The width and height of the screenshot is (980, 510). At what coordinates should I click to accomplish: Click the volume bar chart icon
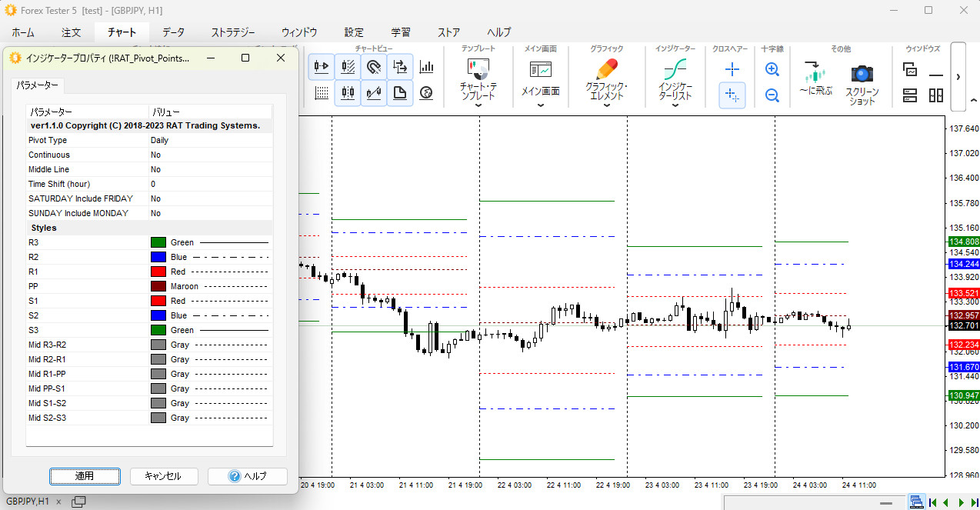click(426, 67)
